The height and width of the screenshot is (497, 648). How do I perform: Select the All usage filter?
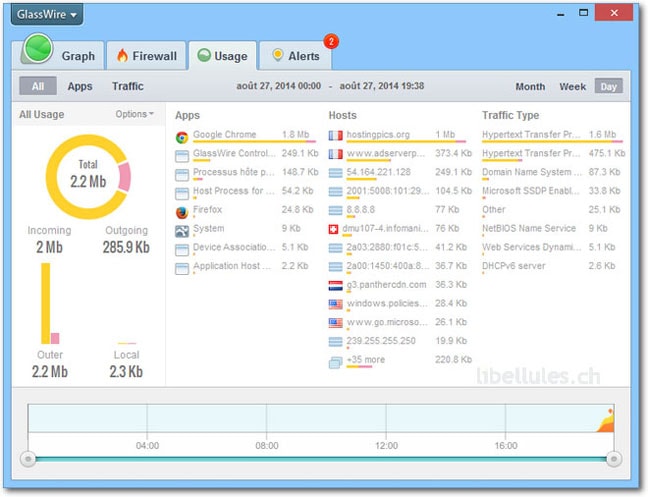38,86
